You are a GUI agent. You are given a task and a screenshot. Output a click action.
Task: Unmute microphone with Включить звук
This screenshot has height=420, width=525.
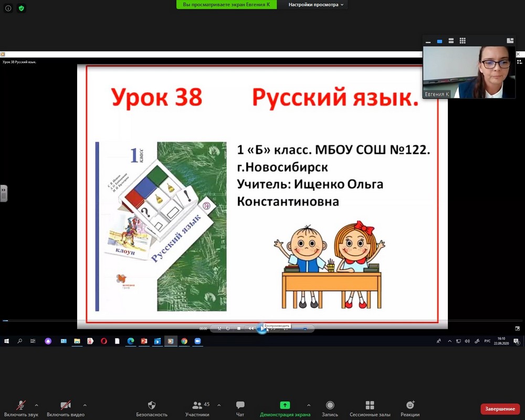tap(22, 408)
